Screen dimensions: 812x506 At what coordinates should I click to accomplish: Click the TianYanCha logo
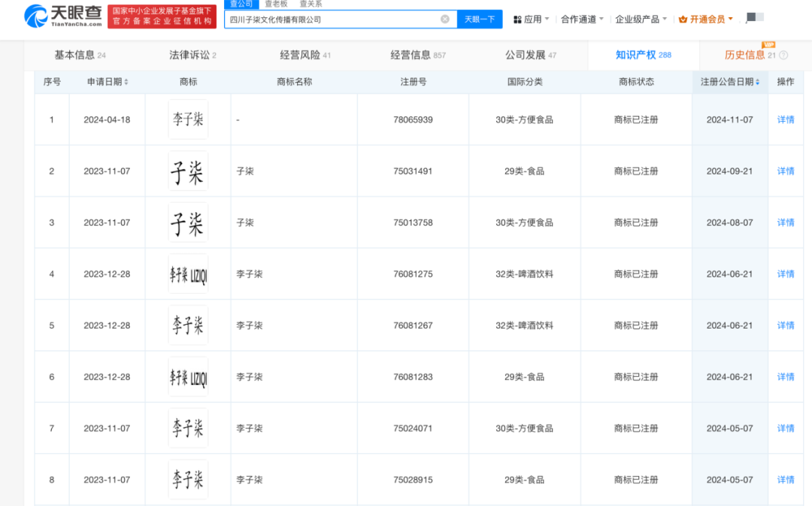[63, 16]
